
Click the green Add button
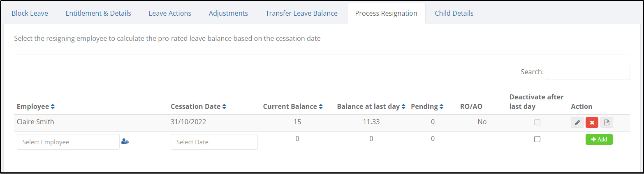(x=599, y=139)
